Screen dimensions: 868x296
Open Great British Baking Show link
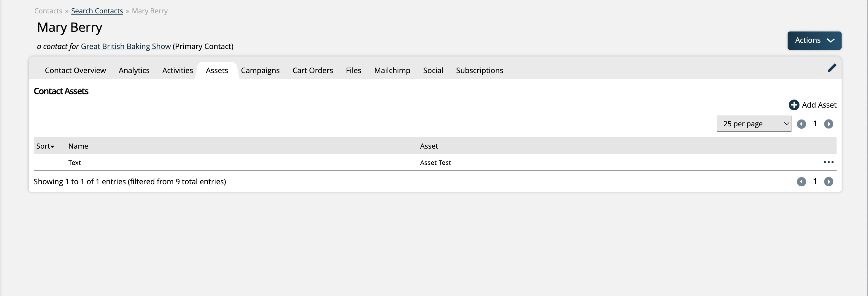coord(126,47)
